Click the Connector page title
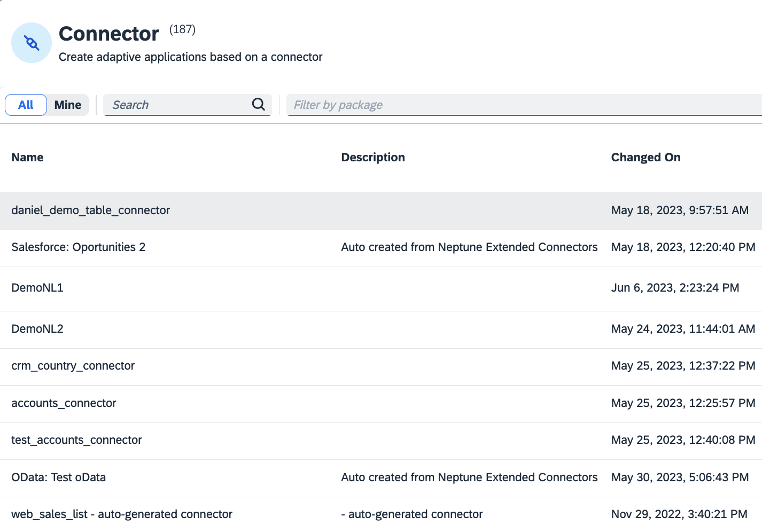762x532 pixels. [x=108, y=34]
